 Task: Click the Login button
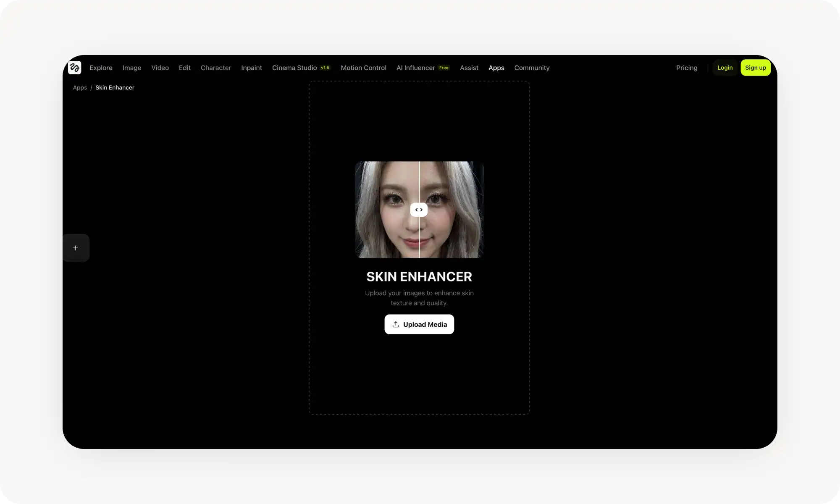coord(725,67)
